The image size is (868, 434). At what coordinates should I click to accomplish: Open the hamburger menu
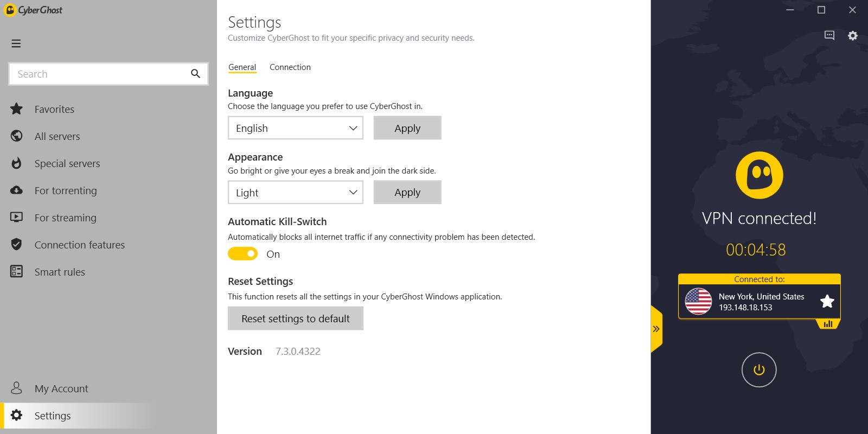point(16,43)
